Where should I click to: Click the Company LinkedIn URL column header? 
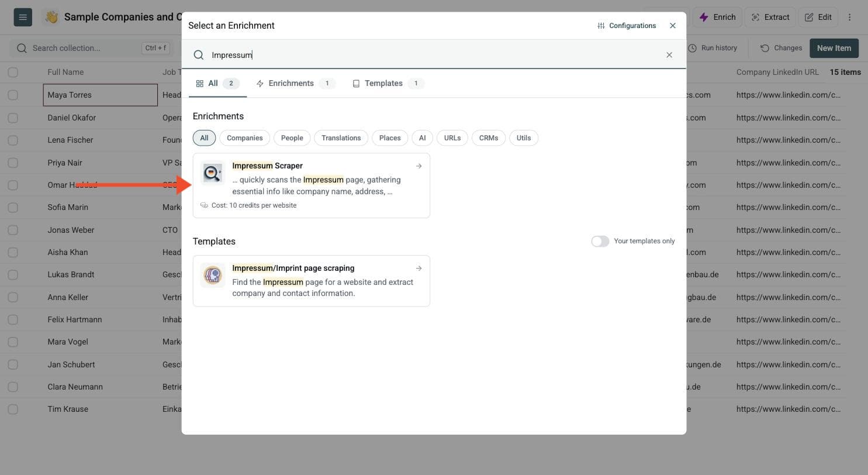pyautogui.click(x=777, y=73)
